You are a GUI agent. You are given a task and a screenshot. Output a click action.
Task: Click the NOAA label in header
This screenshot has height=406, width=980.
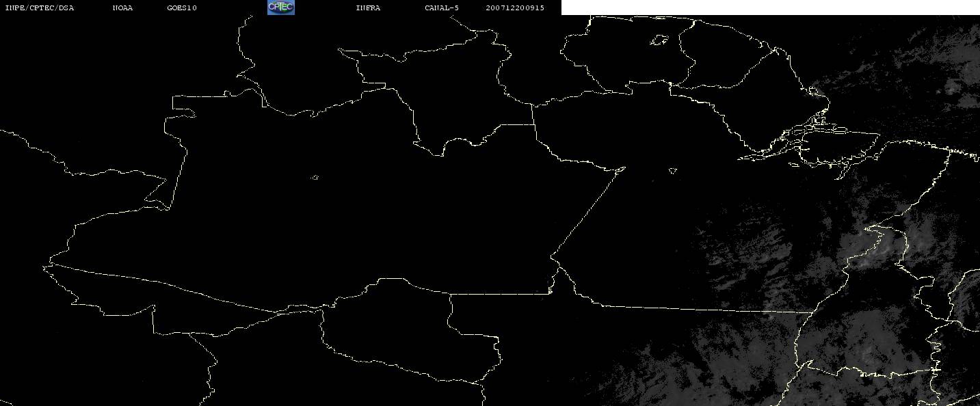[x=122, y=8]
